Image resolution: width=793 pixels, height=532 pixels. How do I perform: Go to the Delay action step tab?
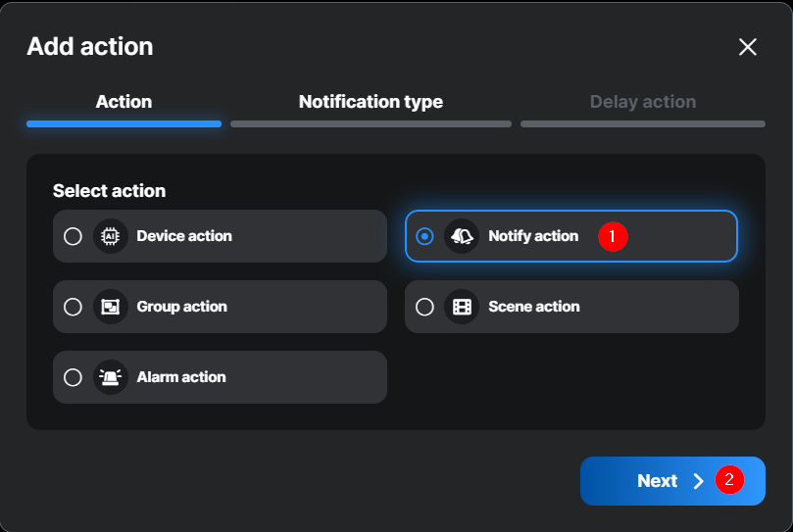[643, 102]
